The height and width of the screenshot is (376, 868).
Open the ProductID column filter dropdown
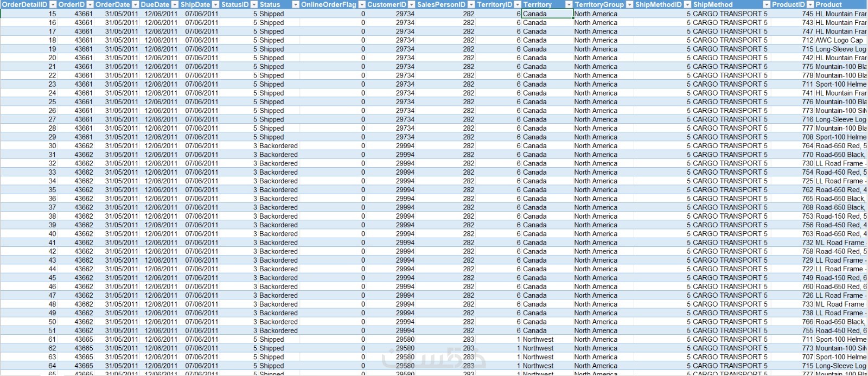coord(810,4)
